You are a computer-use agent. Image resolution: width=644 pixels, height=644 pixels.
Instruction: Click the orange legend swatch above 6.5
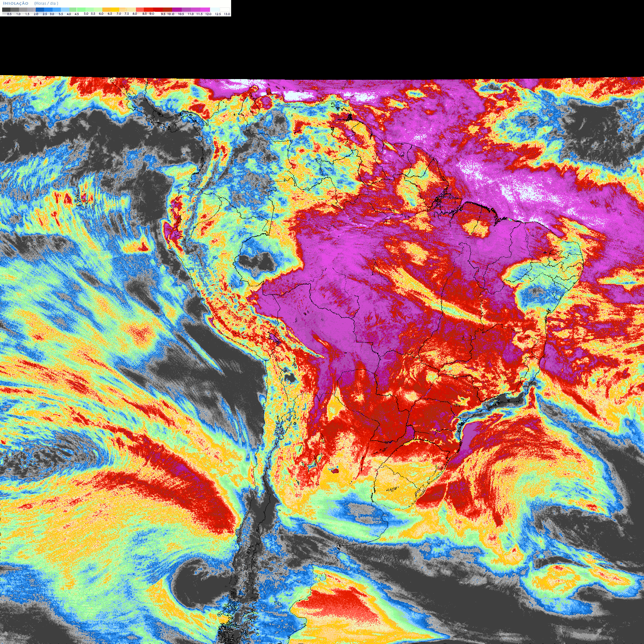106,10
